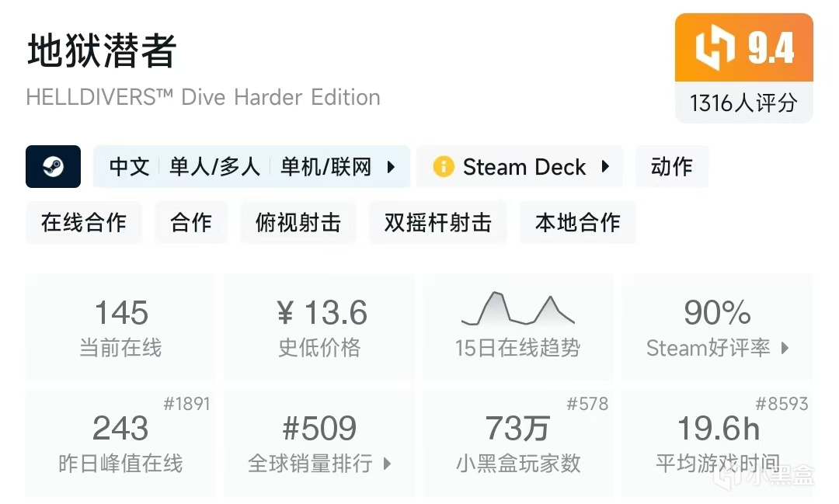Select the 动作 genre tag
The image size is (839, 504).
pyautogui.click(x=671, y=167)
